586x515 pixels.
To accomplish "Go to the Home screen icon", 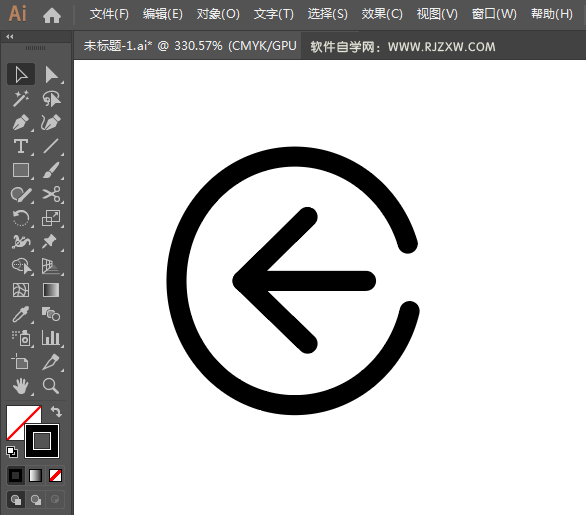I will click(x=52, y=15).
